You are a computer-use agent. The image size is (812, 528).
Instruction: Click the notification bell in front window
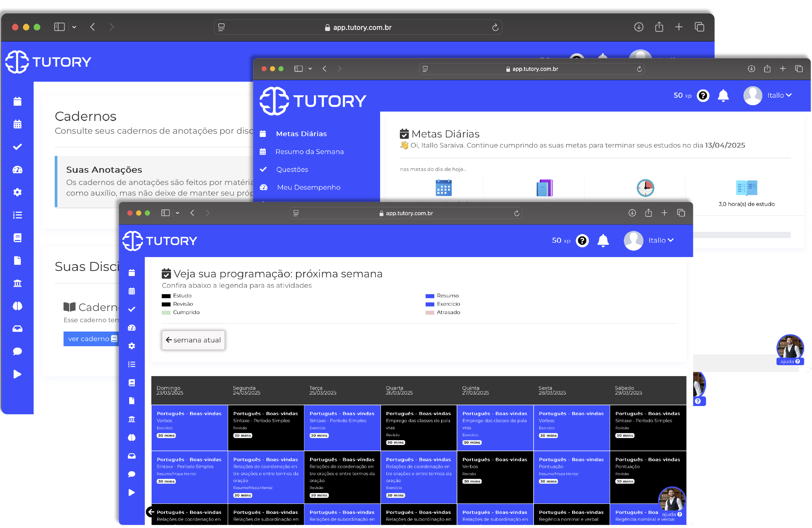603,241
